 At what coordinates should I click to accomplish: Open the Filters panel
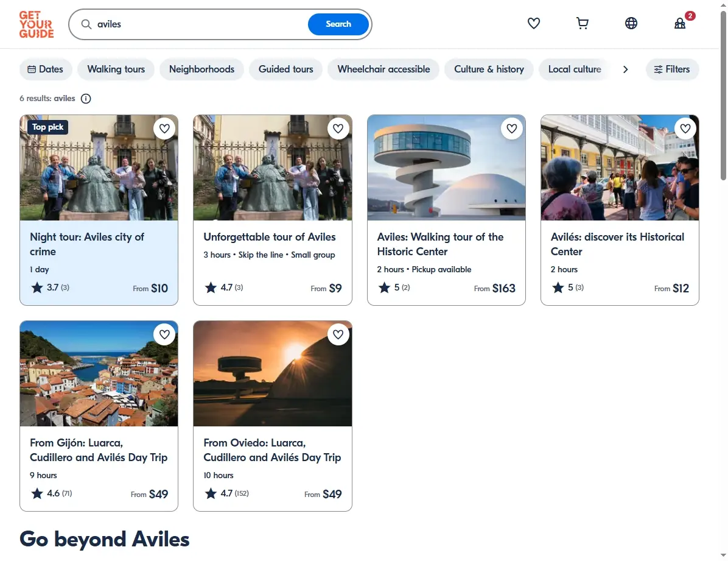(672, 69)
